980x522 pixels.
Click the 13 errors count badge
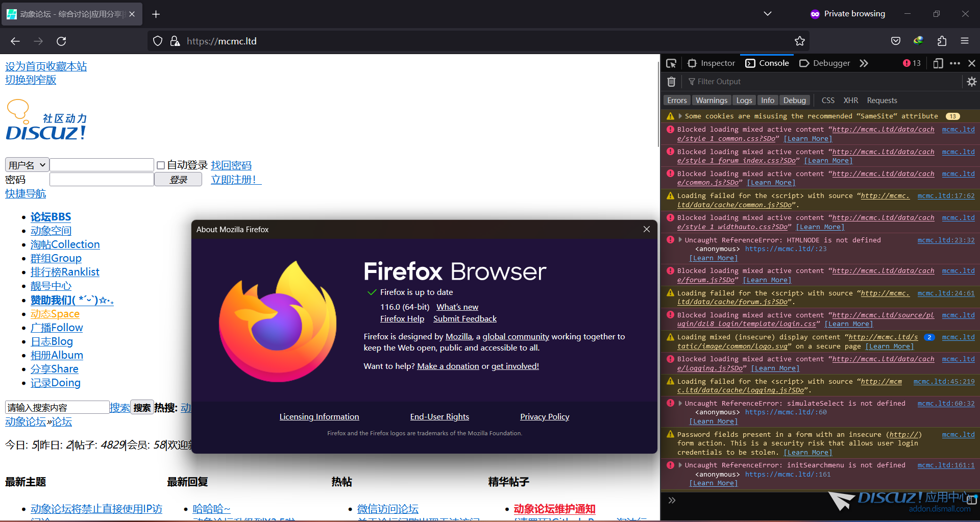[912, 63]
